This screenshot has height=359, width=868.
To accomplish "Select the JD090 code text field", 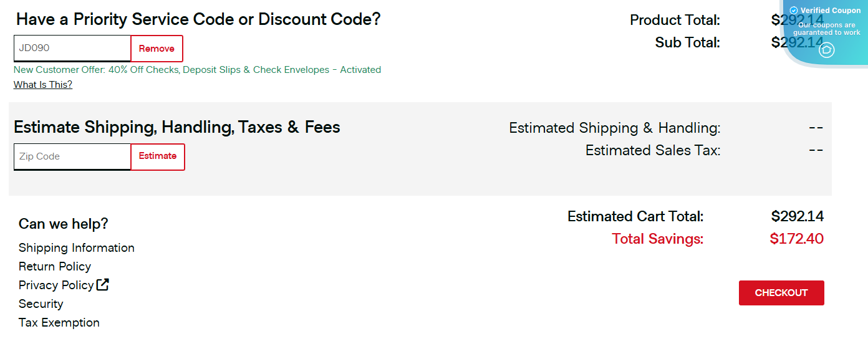I will (x=72, y=48).
